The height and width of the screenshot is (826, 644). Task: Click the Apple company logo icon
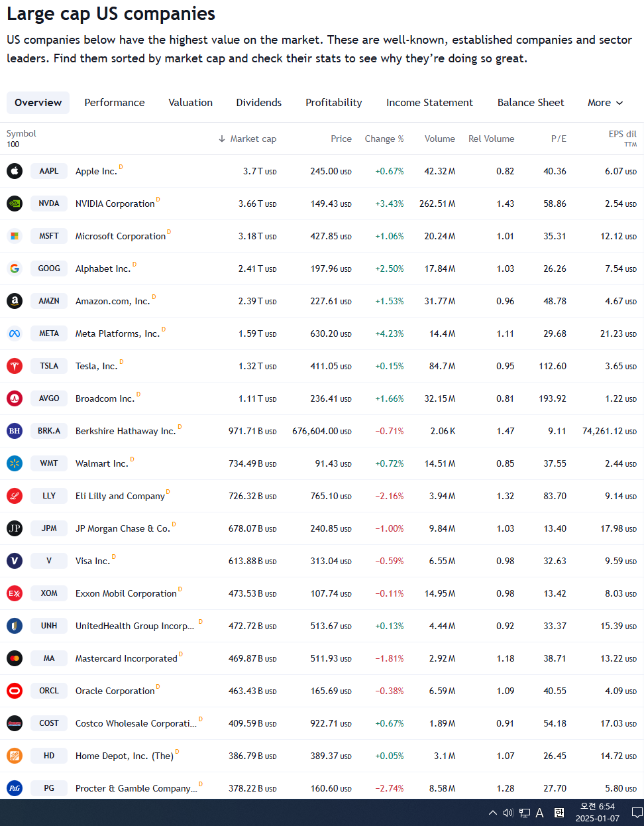[x=15, y=171]
